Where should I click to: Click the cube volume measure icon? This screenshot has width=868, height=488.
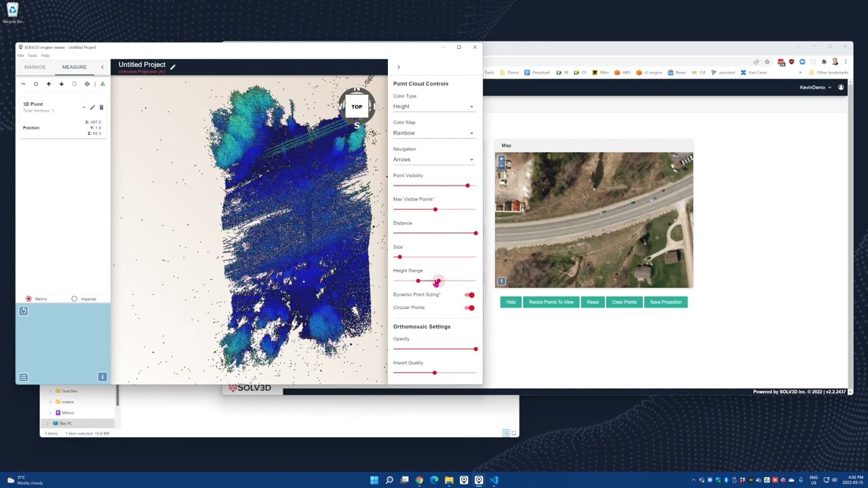(x=87, y=84)
